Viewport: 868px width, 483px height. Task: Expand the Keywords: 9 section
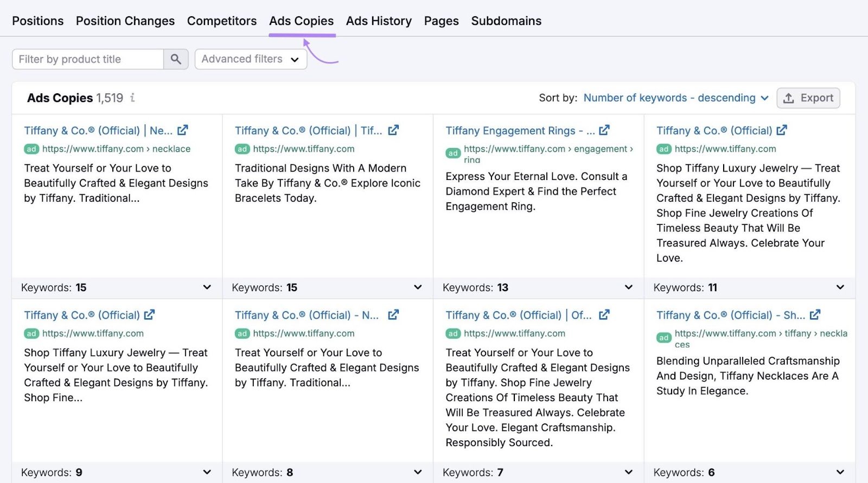point(207,472)
